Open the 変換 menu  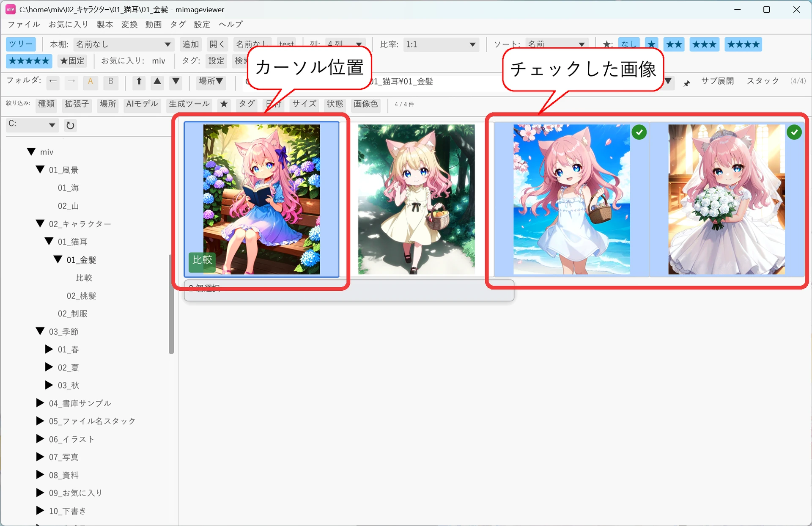(x=129, y=24)
